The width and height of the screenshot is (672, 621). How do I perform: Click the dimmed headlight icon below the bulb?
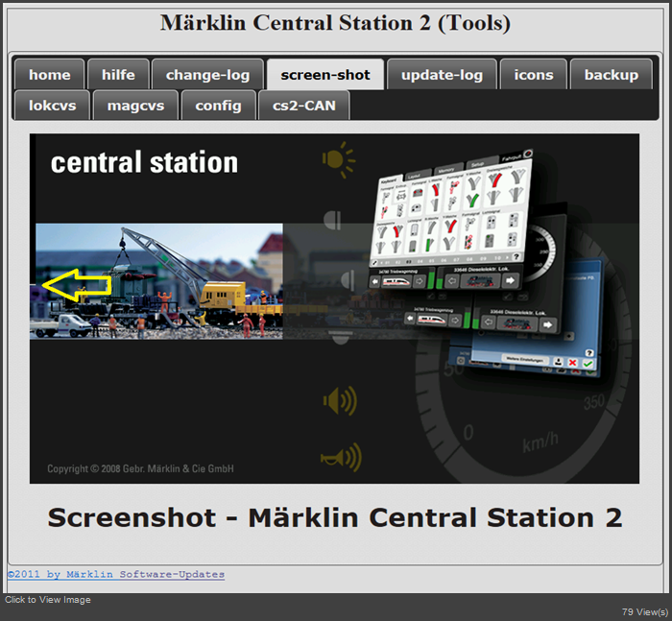(x=332, y=221)
